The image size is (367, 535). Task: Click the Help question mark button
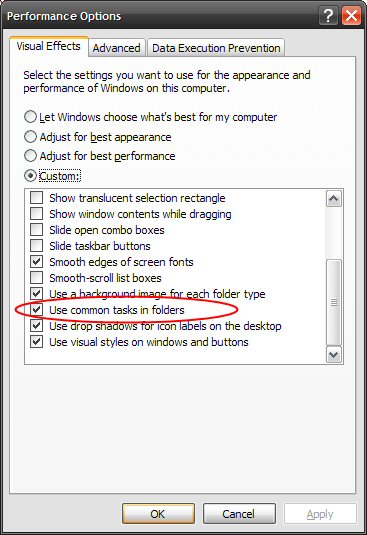(x=328, y=16)
